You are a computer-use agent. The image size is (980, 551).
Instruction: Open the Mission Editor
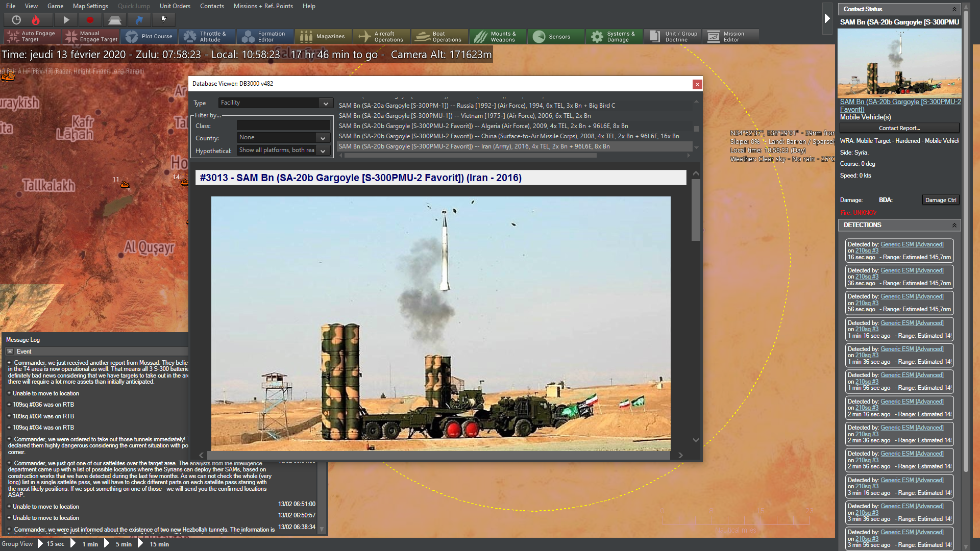(731, 36)
